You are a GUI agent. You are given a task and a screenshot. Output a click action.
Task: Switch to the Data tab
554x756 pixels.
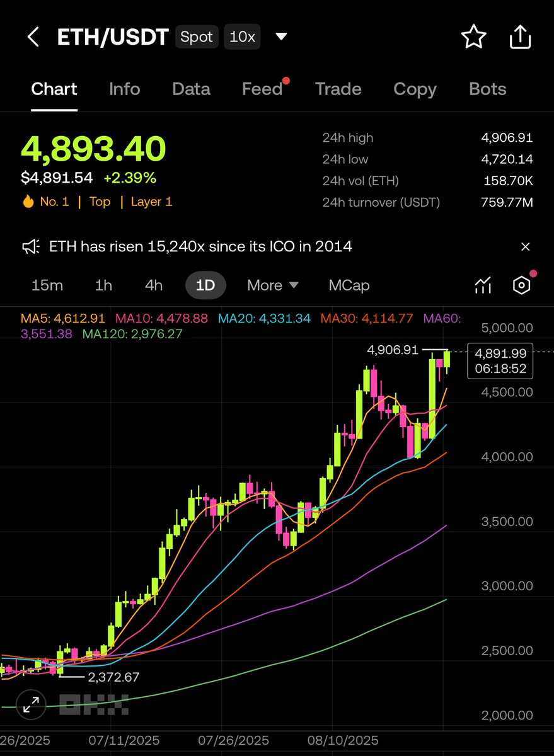tap(191, 89)
